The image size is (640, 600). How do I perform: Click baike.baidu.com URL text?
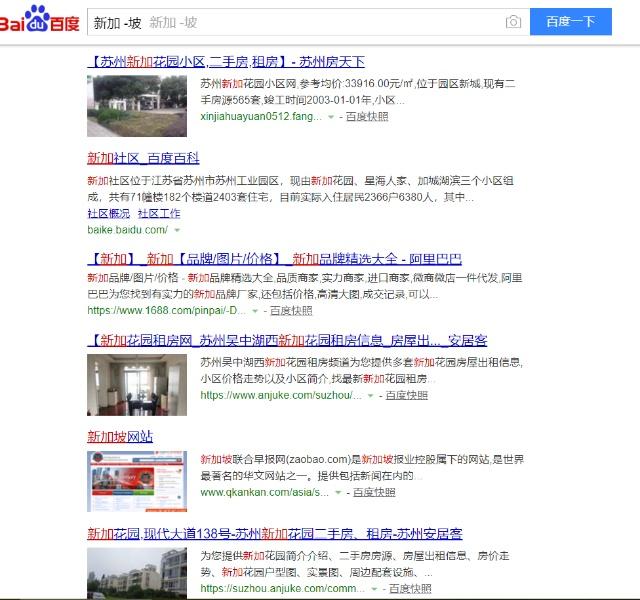[x=127, y=230]
